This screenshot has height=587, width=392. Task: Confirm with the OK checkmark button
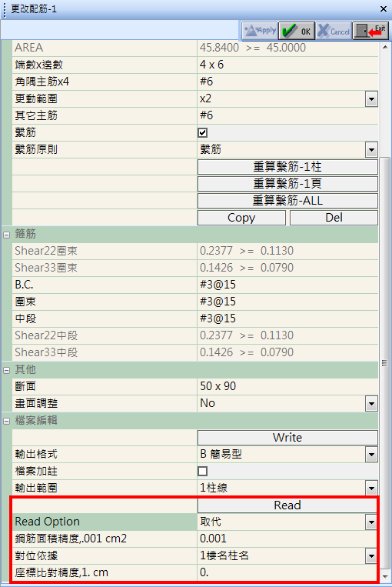[x=297, y=30]
